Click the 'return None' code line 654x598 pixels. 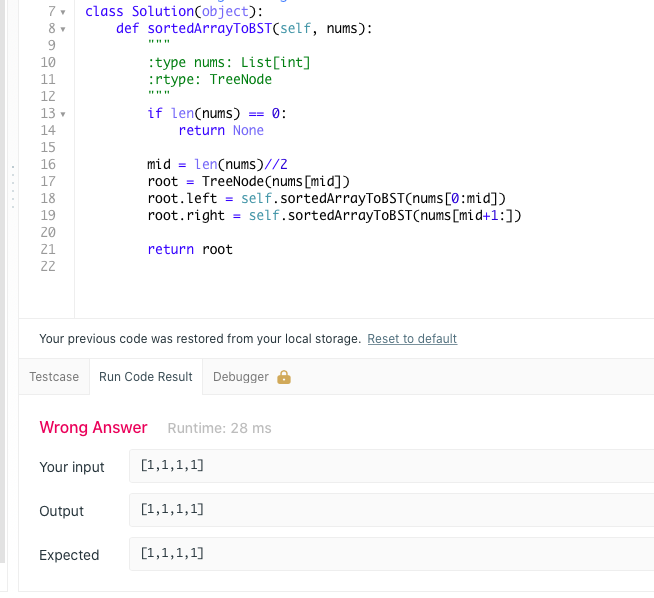pyautogui.click(x=221, y=131)
